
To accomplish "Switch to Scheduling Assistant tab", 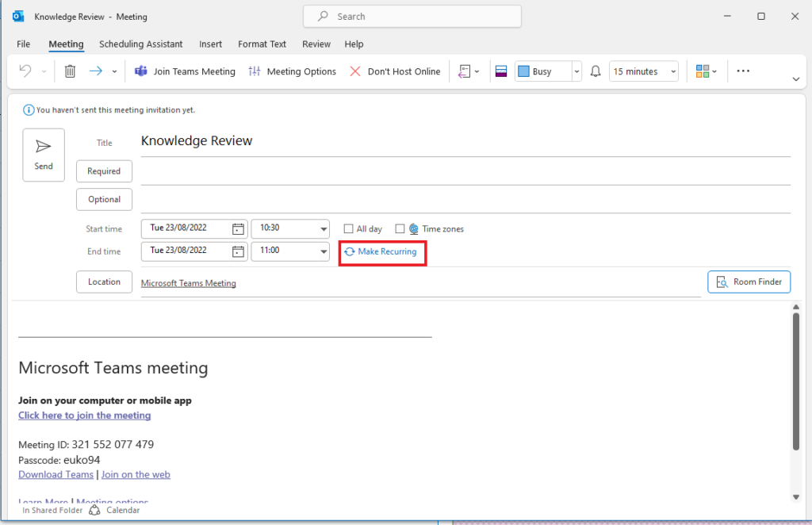I will [141, 44].
